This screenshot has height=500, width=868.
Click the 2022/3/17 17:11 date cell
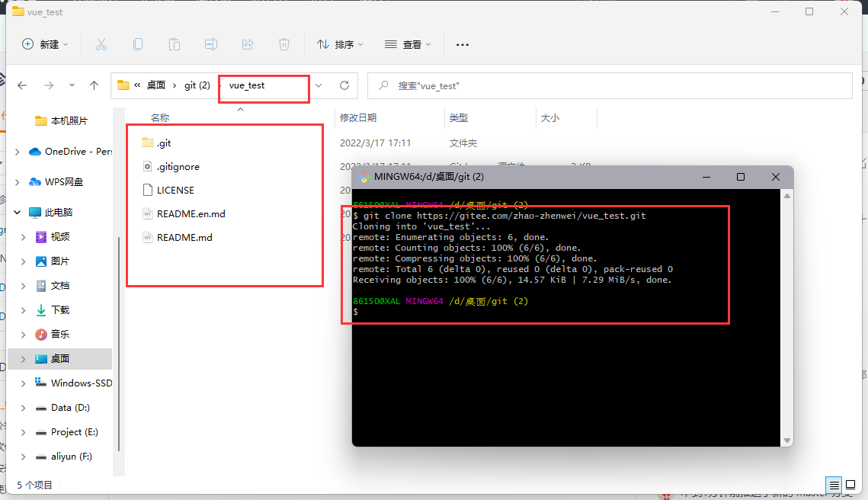point(376,143)
